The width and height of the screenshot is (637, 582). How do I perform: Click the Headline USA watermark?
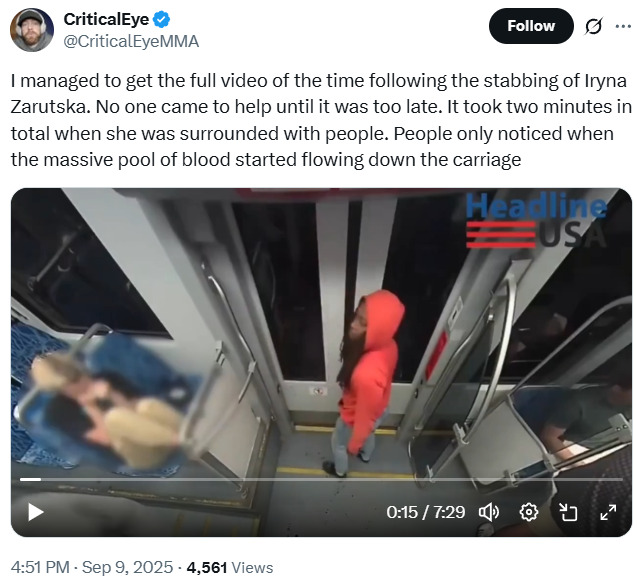click(x=536, y=221)
